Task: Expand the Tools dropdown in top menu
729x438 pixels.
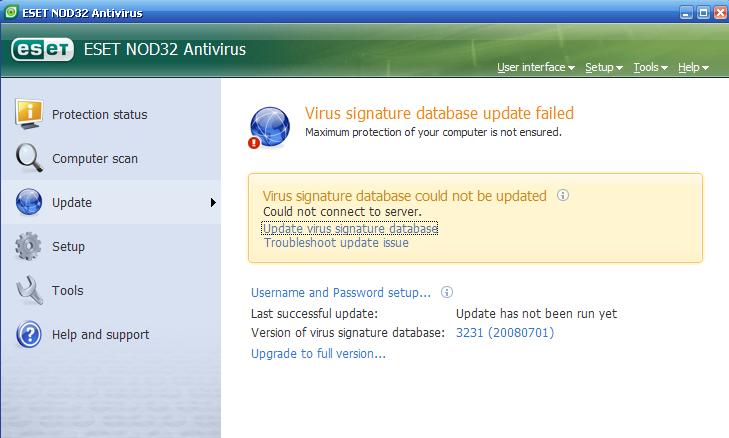Action: point(651,68)
